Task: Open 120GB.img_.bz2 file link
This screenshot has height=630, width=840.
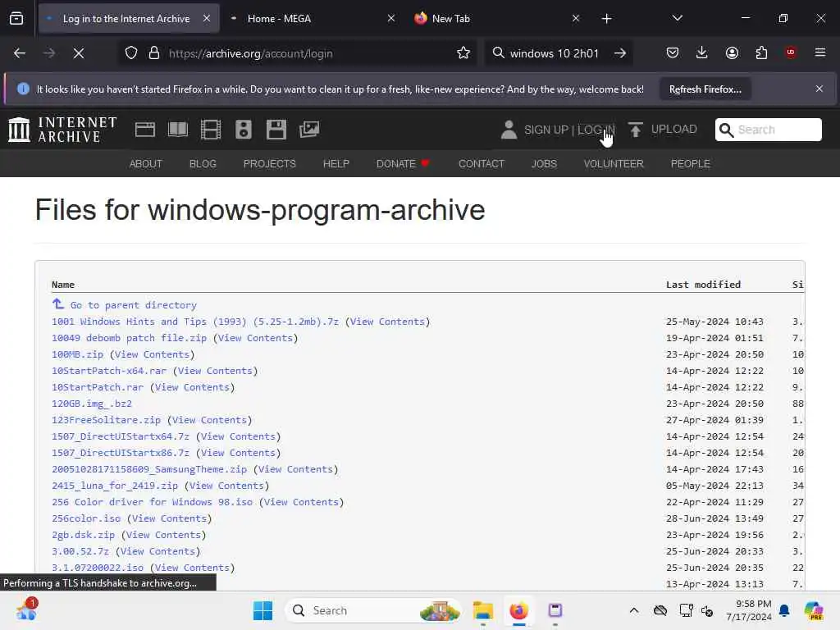Action: (x=92, y=404)
